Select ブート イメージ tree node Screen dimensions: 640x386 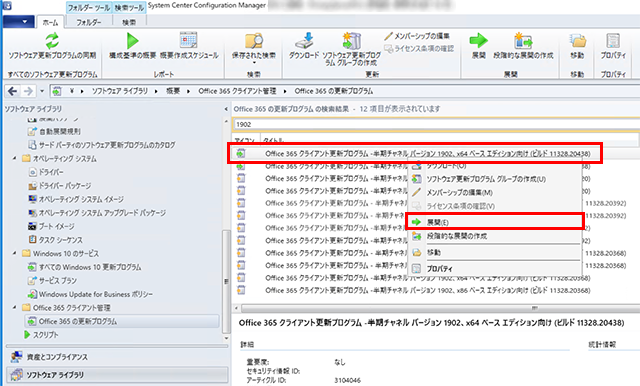point(51,226)
